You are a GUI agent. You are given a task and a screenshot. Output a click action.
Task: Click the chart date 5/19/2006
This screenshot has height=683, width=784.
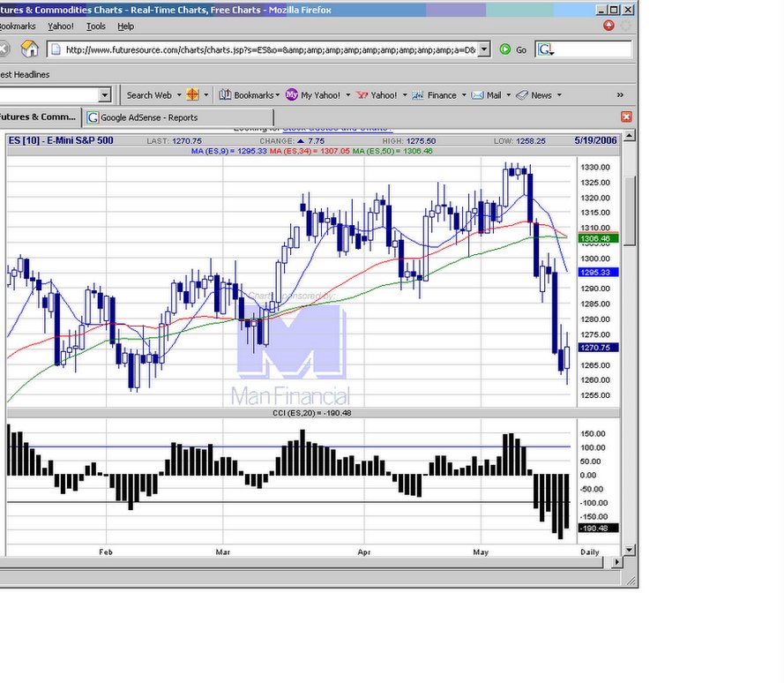coord(595,140)
